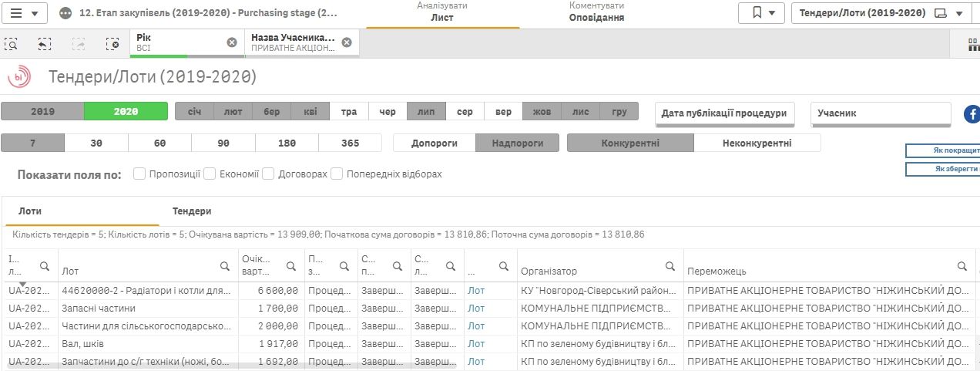Select month сер

coord(465,111)
